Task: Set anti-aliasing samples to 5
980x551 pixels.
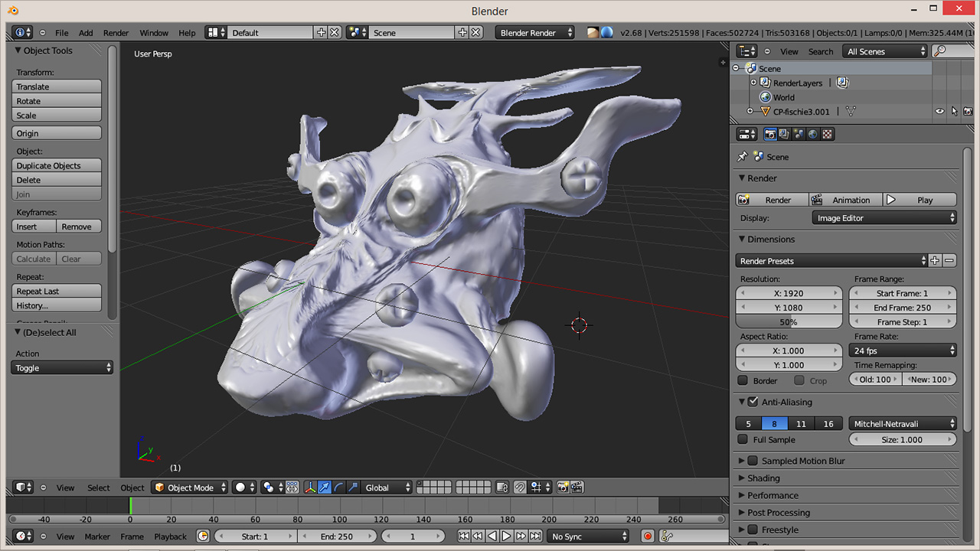Action: [748, 424]
